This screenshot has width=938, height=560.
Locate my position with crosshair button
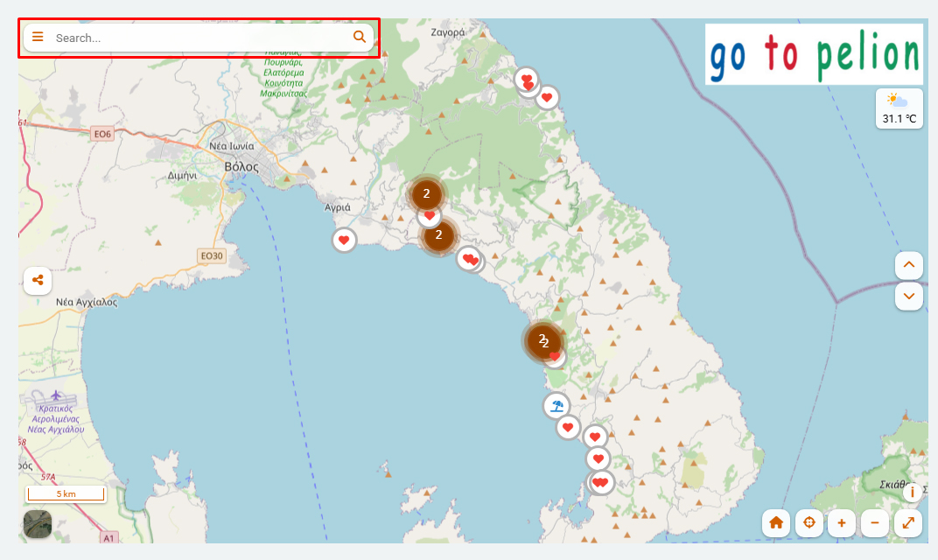tap(808, 523)
